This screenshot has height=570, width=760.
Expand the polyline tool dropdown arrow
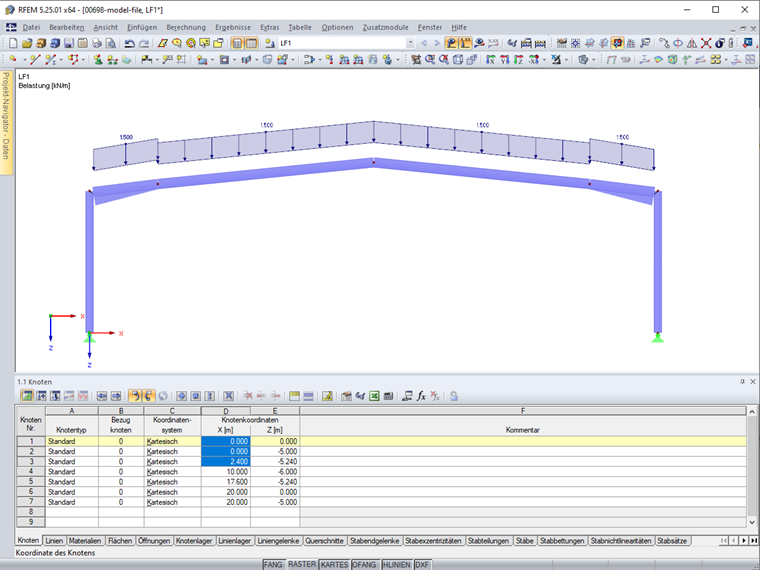(83, 60)
